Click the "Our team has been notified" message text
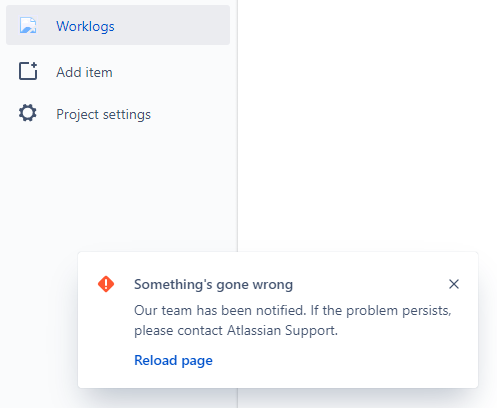497x408 pixels. click(220, 310)
